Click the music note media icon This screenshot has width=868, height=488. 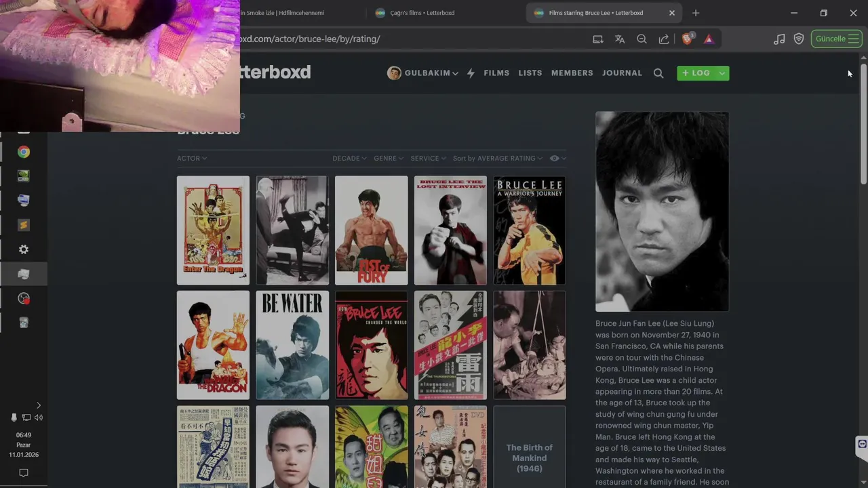[x=779, y=39]
